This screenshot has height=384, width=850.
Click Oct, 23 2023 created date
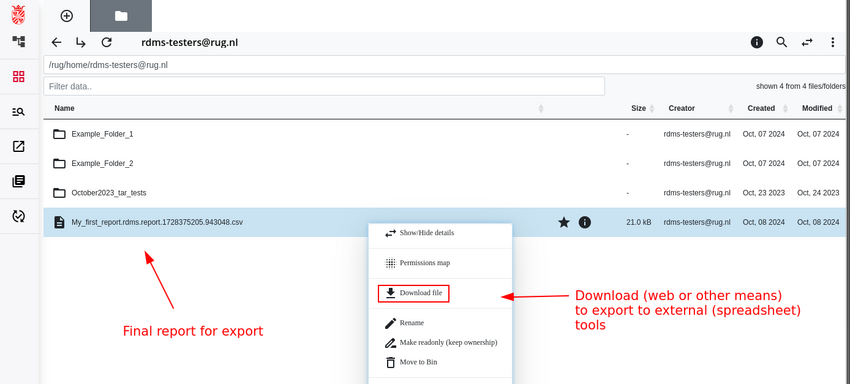[x=764, y=193]
